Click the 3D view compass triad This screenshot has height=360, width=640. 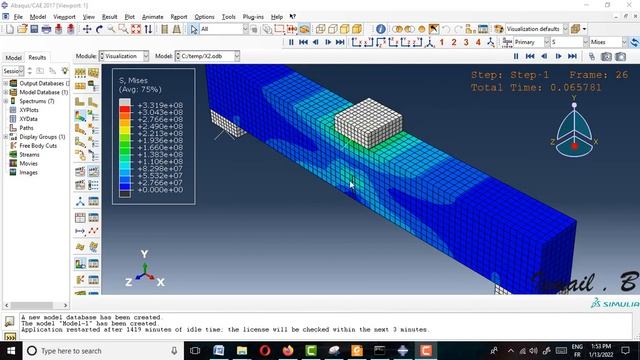click(x=574, y=127)
